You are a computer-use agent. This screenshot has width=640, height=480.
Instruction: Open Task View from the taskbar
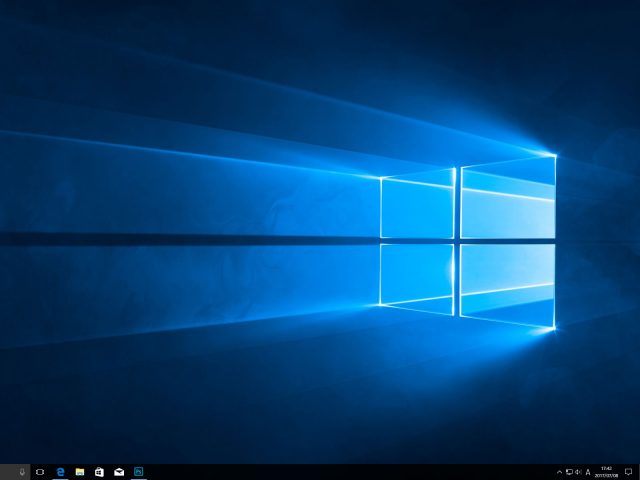point(40,472)
